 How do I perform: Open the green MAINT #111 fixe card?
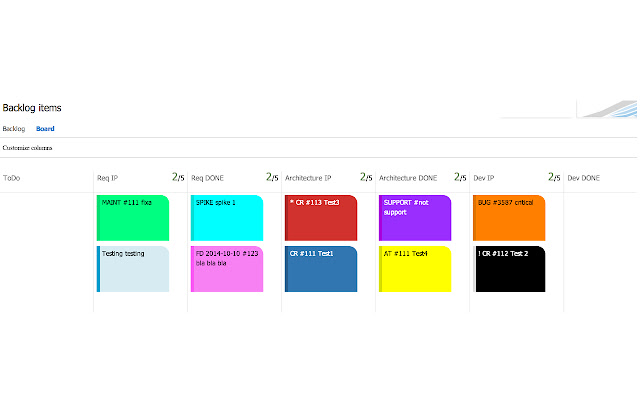[x=133, y=218]
